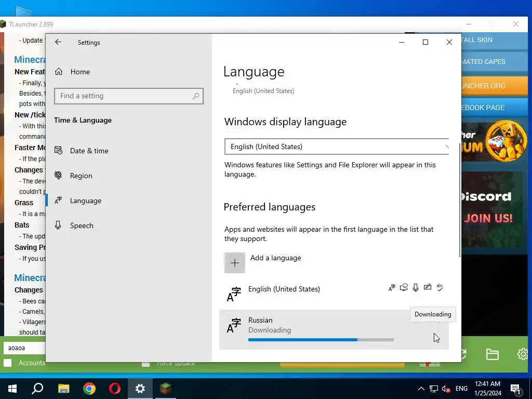532x399 pixels.
Task: Click the Settings gear taskbar icon
Action: click(140, 389)
